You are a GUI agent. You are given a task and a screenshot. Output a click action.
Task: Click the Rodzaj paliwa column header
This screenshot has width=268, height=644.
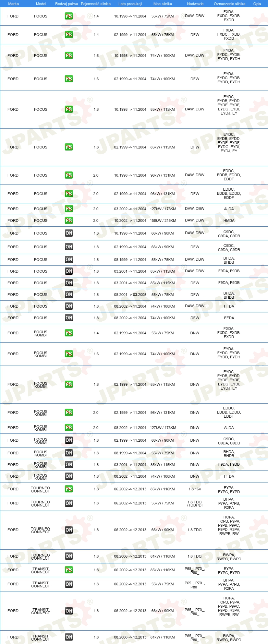point(66,4)
